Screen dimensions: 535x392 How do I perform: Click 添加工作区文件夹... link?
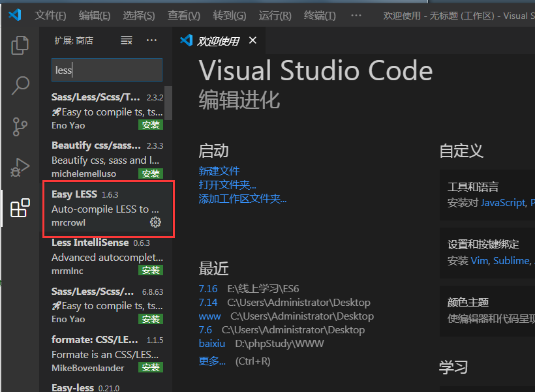click(243, 198)
